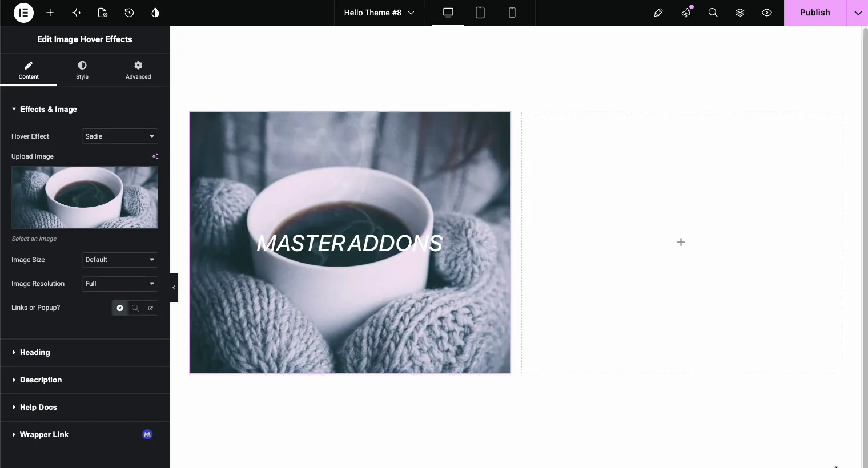Click the droplet theme icon

pos(155,13)
